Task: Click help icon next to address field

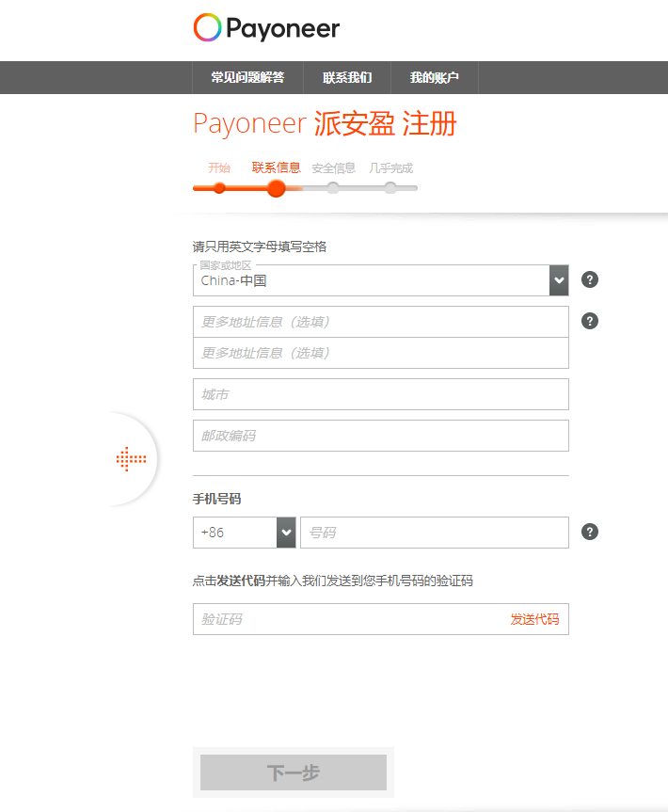Action: point(590,321)
